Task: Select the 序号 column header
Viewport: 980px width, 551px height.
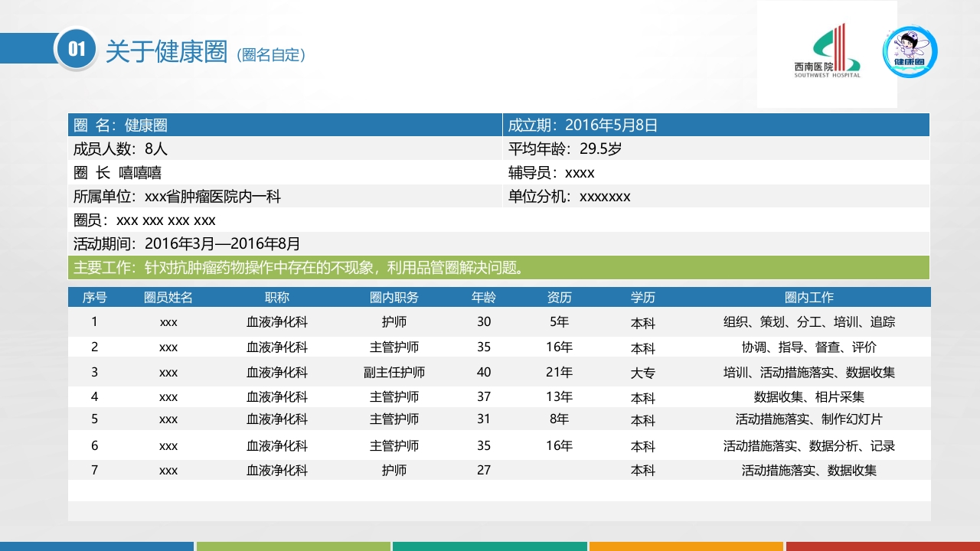Action: tap(94, 297)
